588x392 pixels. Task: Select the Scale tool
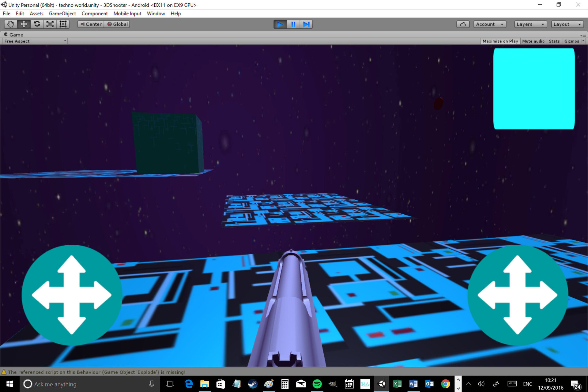(50, 24)
